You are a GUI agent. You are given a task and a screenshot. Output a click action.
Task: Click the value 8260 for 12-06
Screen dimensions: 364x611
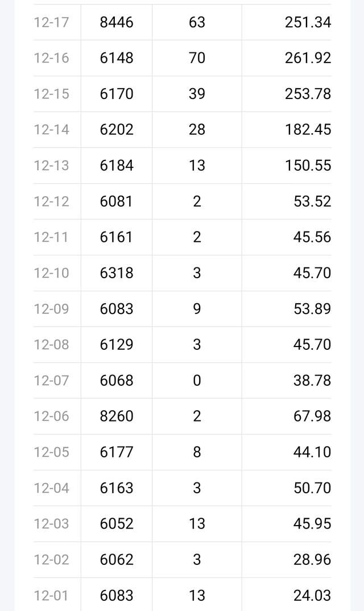coord(117,416)
